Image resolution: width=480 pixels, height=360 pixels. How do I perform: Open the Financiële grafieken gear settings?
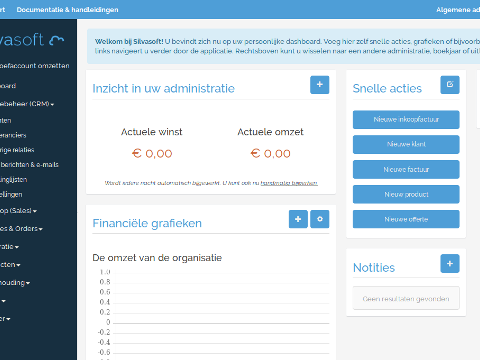(x=319, y=219)
